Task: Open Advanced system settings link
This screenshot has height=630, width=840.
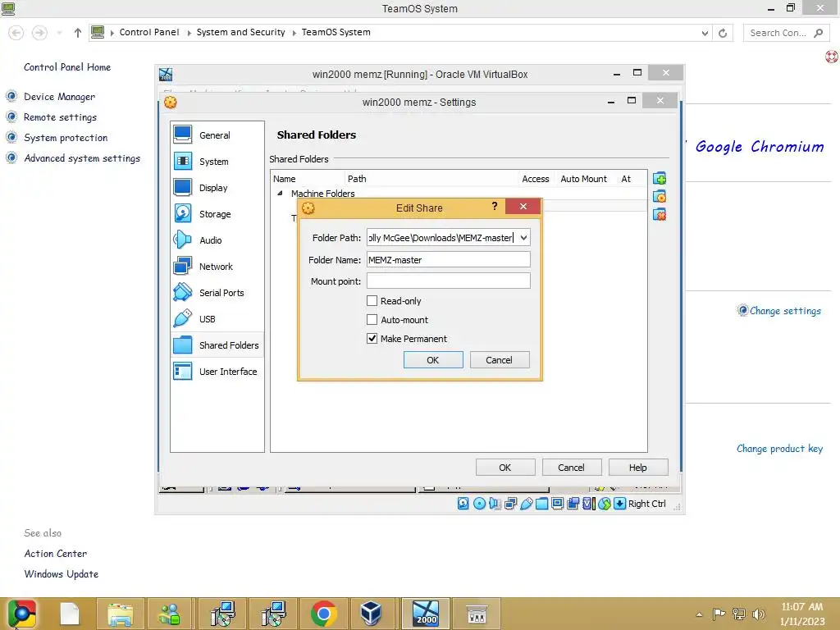Action: [82, 158]
